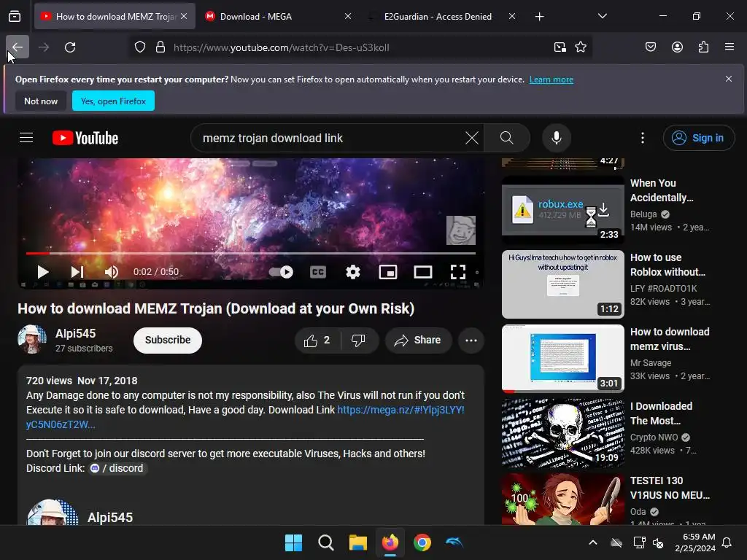Switch to theater mode
747x560 pixels.
click(x=422, y=272)
